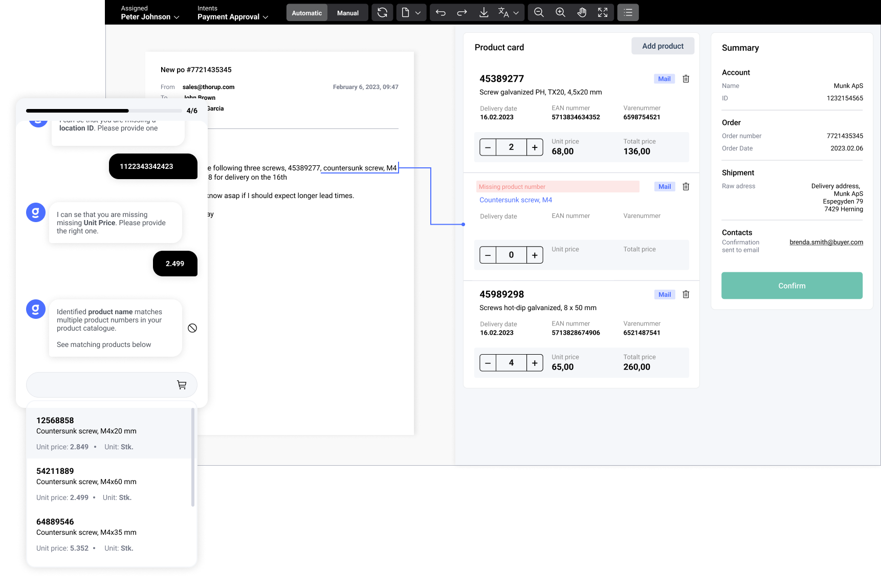This screenshot has width=881, height=588.
Task: Click account ID 1232154565
Action: pyautogui.click(x=845, y=98)
